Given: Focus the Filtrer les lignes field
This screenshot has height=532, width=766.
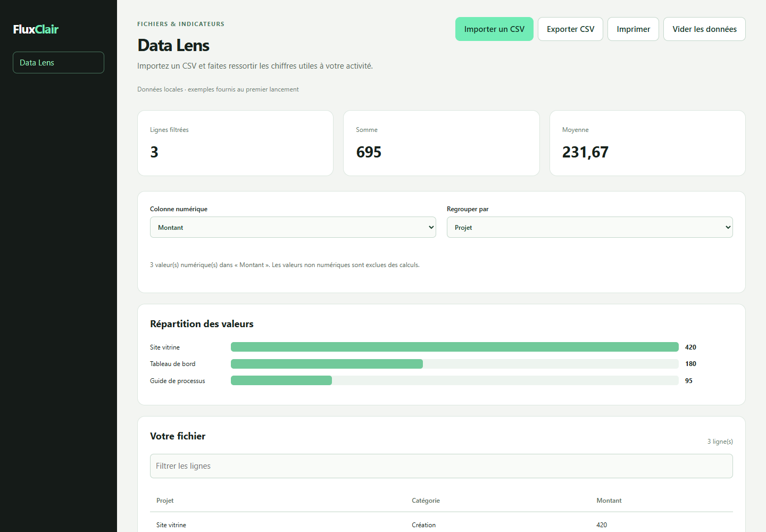Looking at the screenshot, I should 442,466.
